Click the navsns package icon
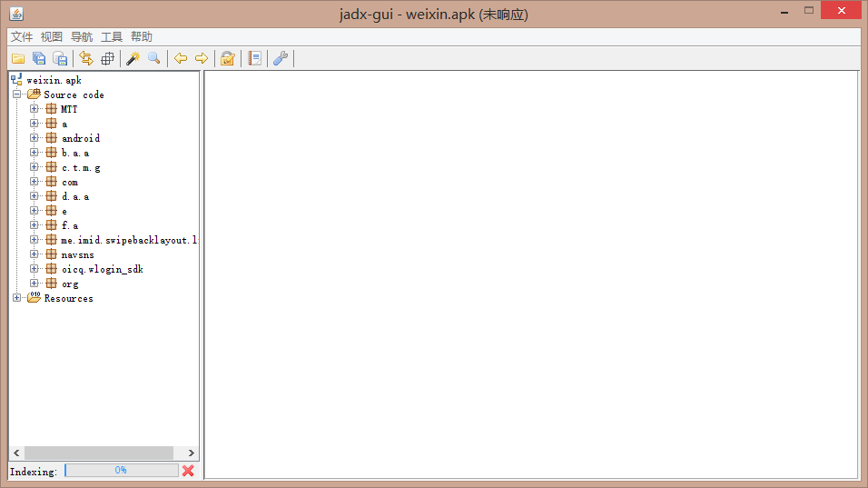This screenshot has height=488, width=868. [52, 254]
